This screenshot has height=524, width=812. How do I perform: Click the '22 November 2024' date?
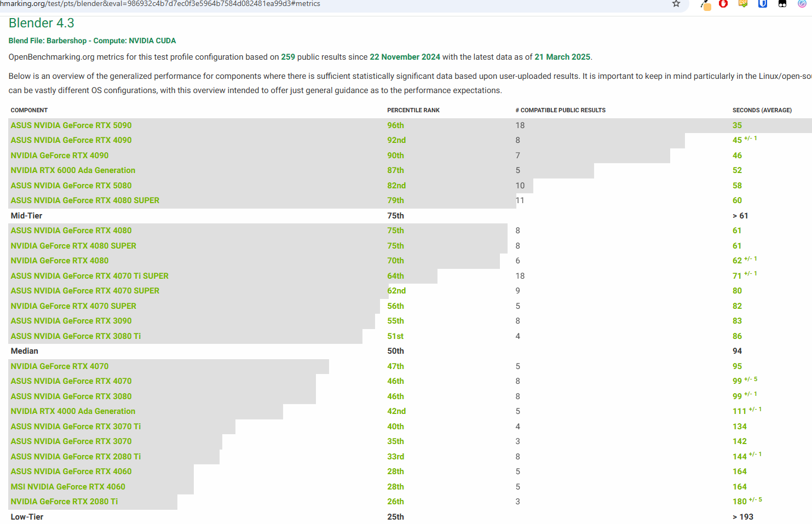pyautogui.click(x=405, y=57)
